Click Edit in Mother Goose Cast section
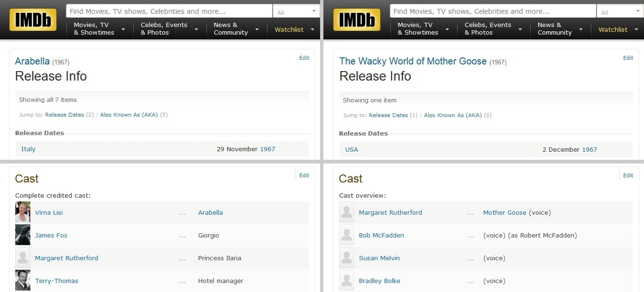 pyautogui.click(x=628, y=175)
